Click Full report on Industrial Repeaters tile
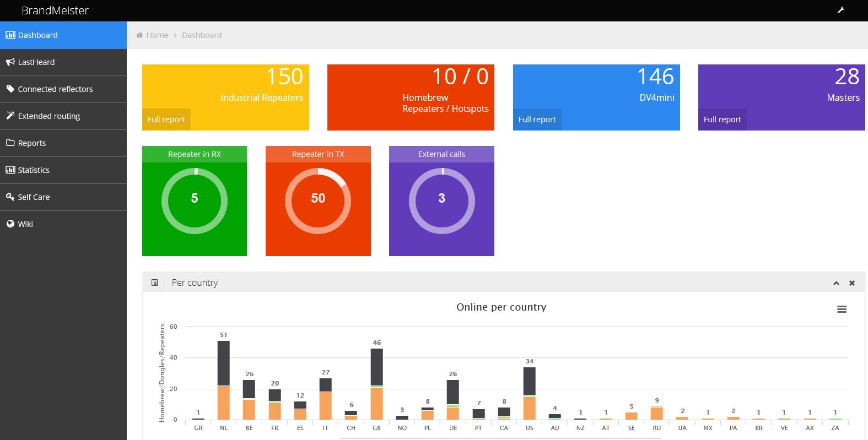 point(166,119)
